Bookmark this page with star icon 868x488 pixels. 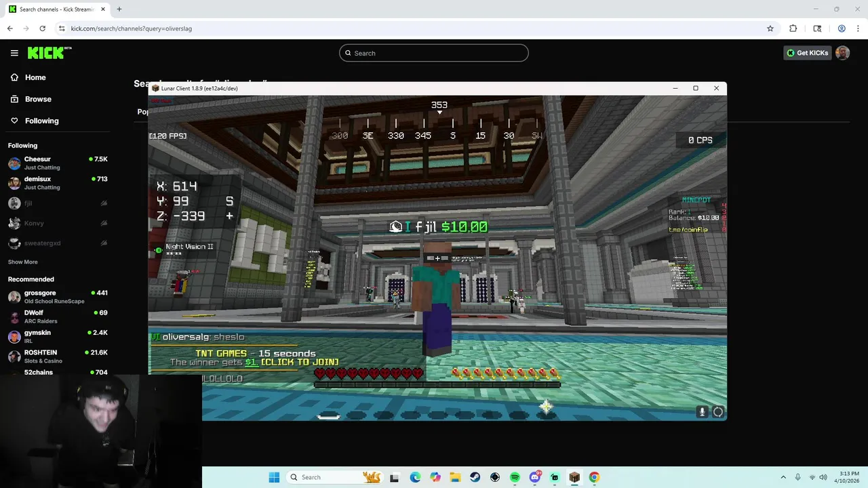click(x=770, y=28)
